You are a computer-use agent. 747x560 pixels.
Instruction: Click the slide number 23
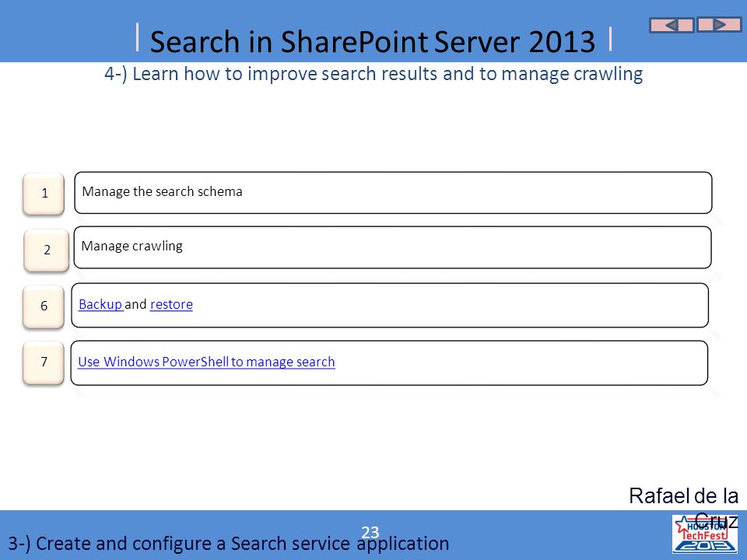click(x=370, y=532)
